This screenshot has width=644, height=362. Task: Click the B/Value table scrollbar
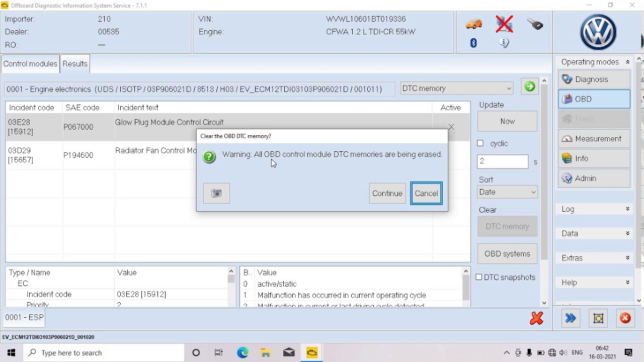click(466, 287)
